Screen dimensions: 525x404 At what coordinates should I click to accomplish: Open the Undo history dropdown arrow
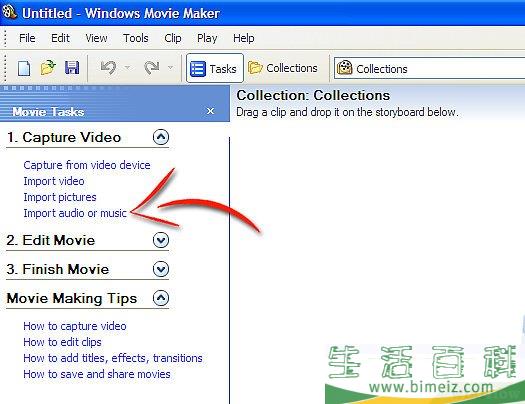pos(127,68)
